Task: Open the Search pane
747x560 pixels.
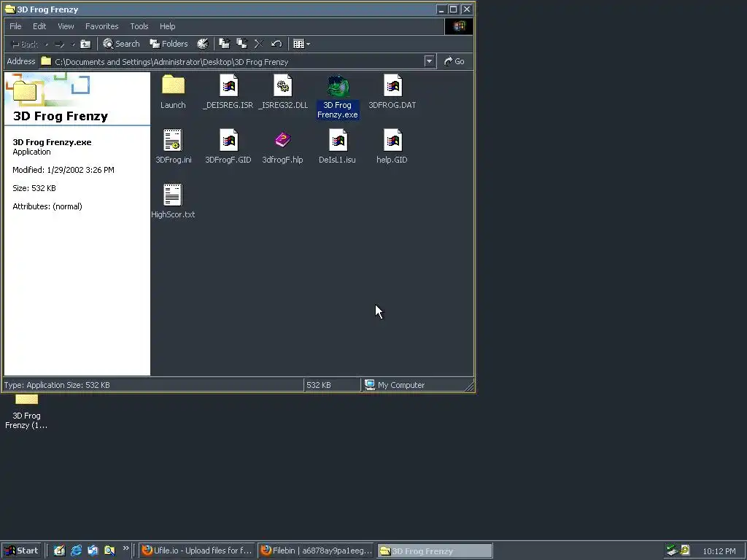Action: tap(122, 44)
